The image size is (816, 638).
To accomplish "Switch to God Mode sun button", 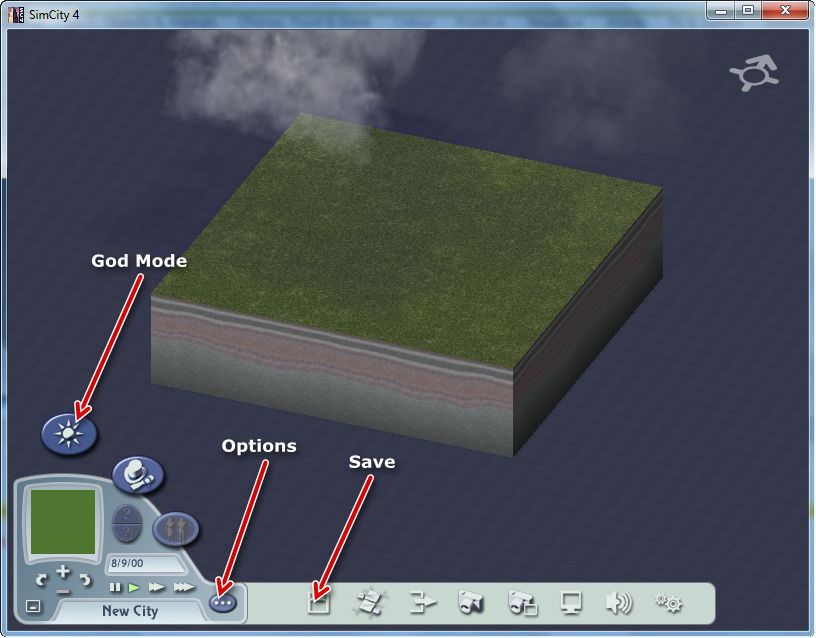I will tap(69, 433).
